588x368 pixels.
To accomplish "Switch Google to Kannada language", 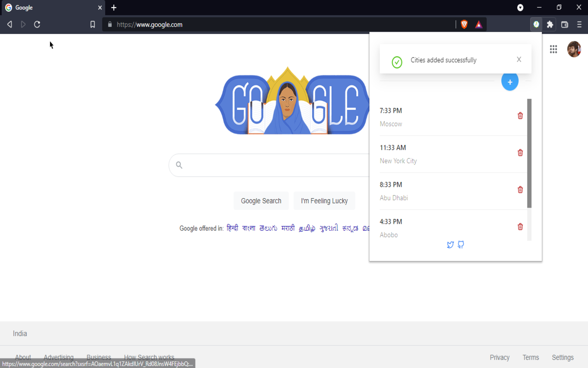I will point(350,228).
